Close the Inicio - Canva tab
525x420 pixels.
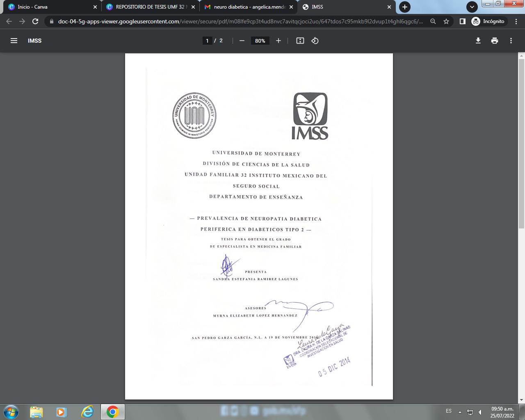95,7
